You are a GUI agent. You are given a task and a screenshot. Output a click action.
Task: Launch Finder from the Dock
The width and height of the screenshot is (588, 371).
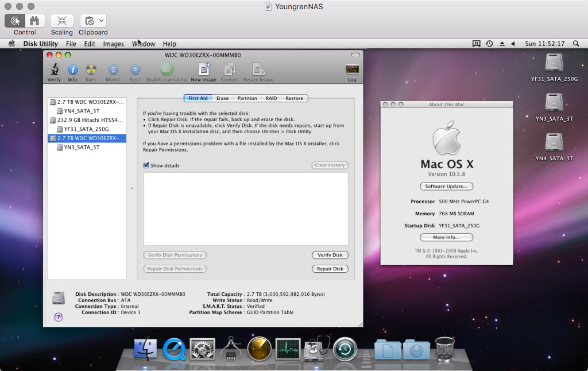(x=146, y=349)
